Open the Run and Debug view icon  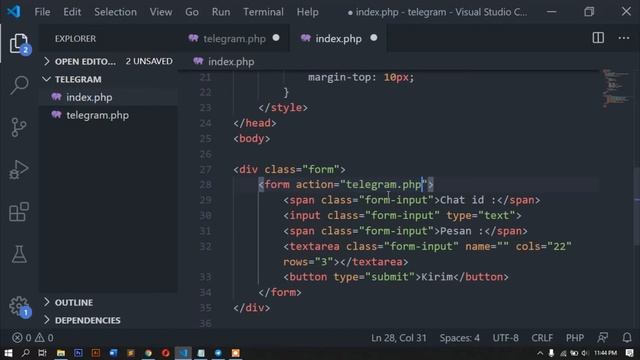(x=19, y=169)
